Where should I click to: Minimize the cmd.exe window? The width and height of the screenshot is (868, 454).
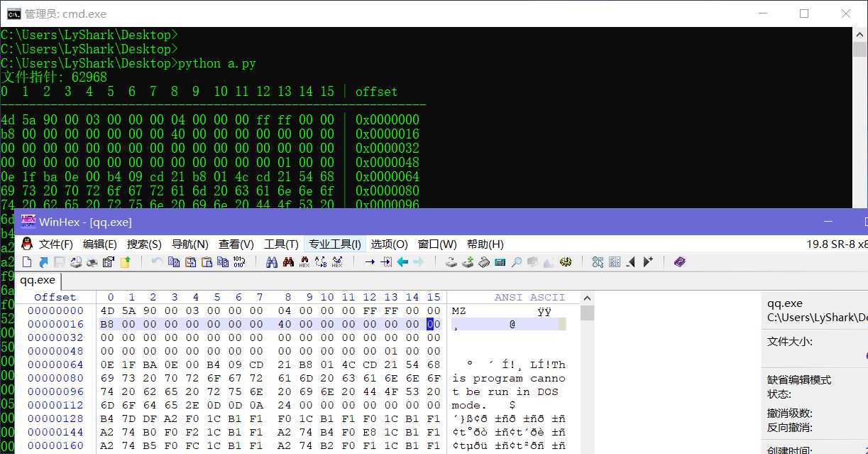pos(763,13)
